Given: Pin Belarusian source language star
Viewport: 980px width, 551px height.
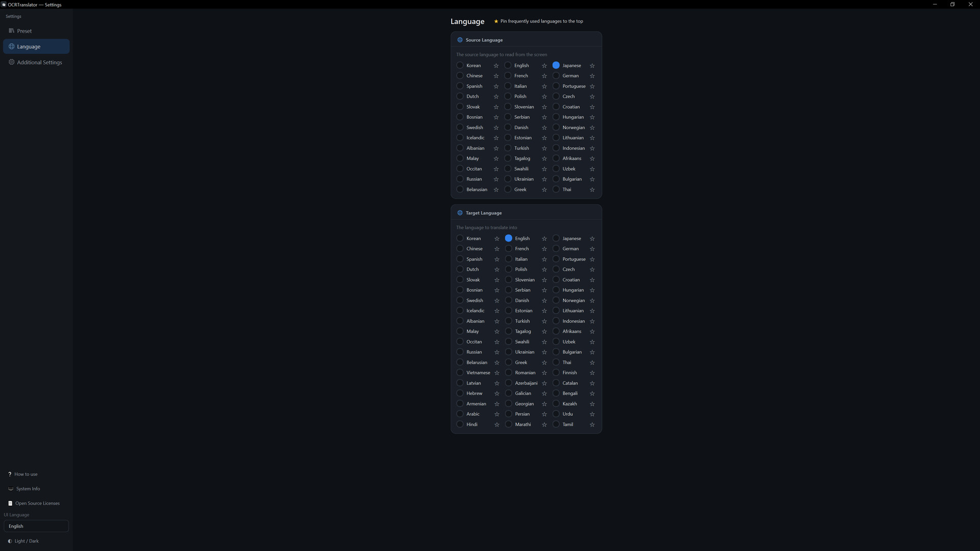Looking at the screenshot, I should (x=496, y=190).
